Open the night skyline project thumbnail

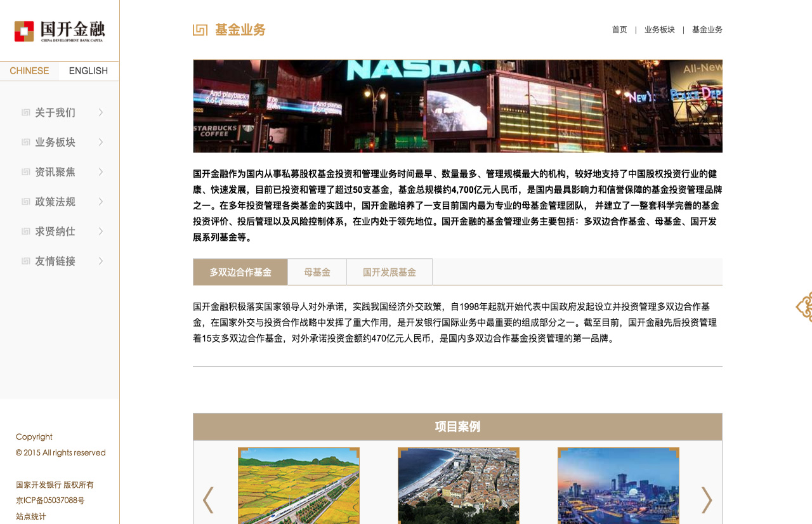click(x=619, y=485)
